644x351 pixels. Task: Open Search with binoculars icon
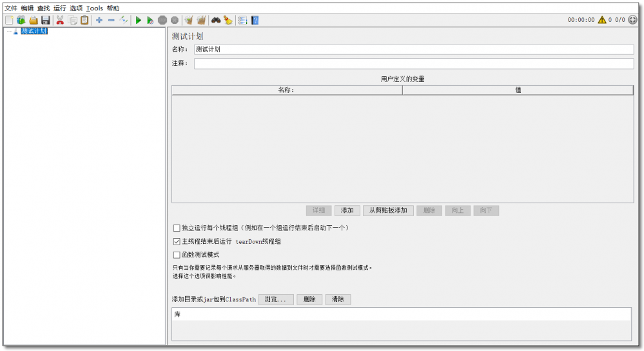click(215, 20)
